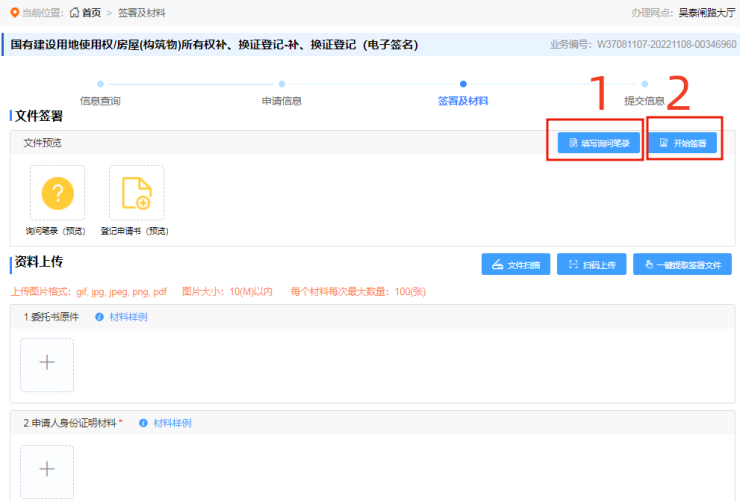This screenshot has height=502, width=740.
Task: Go to the 信息查询 step
Action: coord(100,100)
